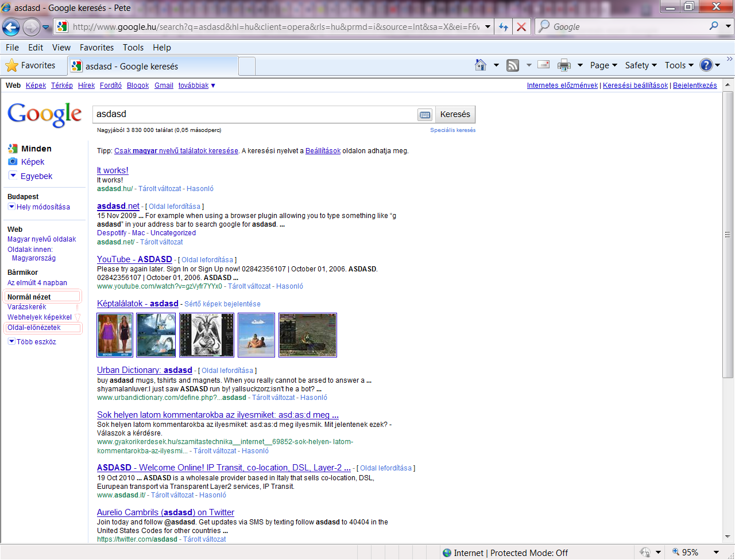Click the Keresés search button
This screenshot has height=560, width=735.
[x=455, y=114]
